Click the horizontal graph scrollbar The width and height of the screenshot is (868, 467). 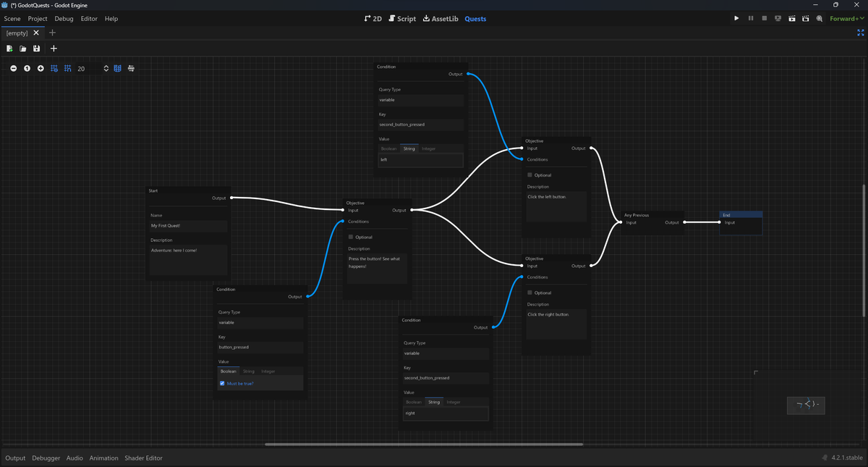point(424,445)
